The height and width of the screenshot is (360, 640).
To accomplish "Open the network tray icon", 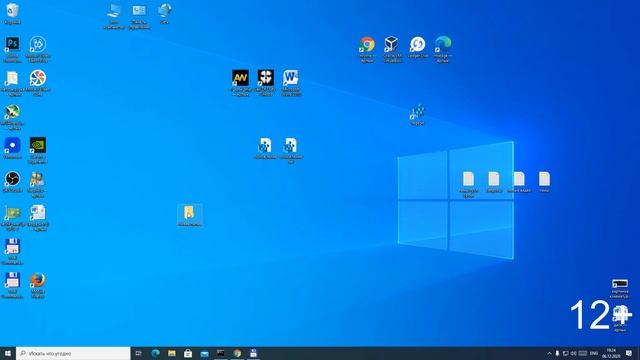I will (x=565, y=353).
